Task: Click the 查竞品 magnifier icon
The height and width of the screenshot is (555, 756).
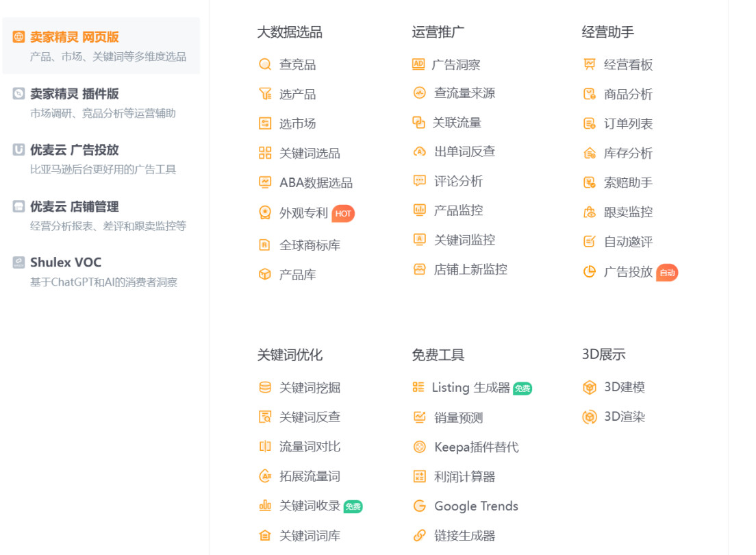Action: (265, 64)
